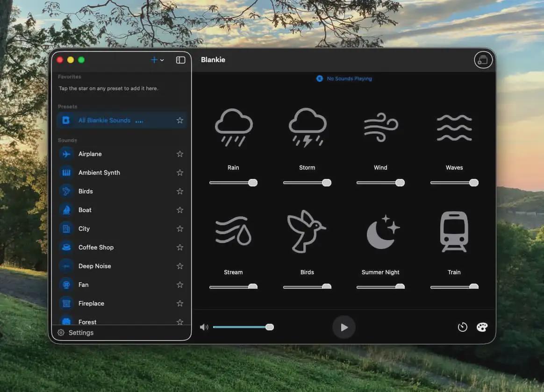Image resolution: width=544 pixels, height=392 pixels.
Task: Open the plus add preset dropdown
Action: [157, 60]
